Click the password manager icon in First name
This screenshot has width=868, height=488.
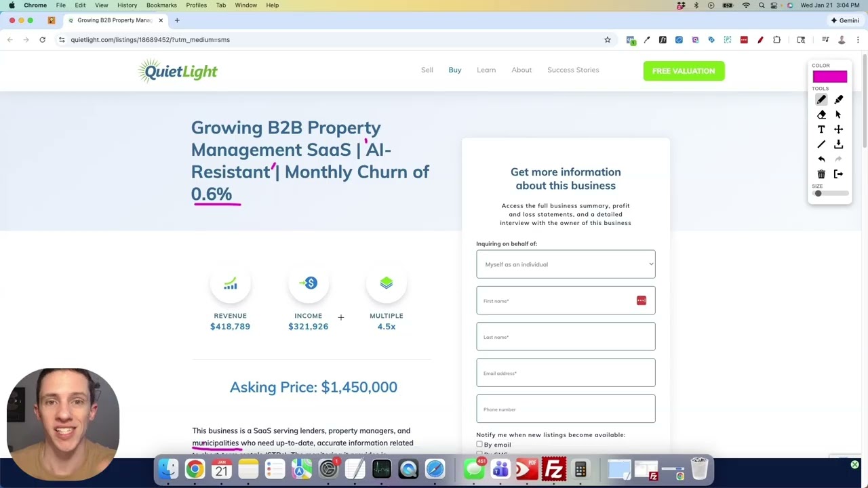point(641,300)
